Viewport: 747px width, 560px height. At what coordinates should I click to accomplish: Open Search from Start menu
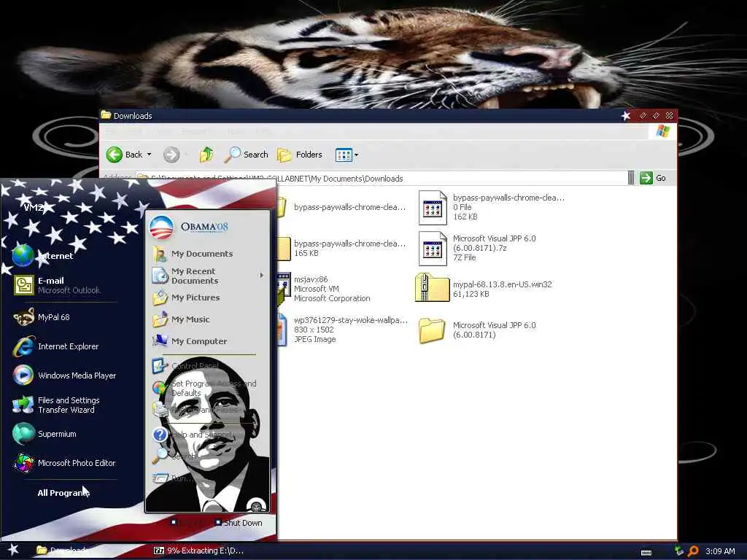(174, 456)
